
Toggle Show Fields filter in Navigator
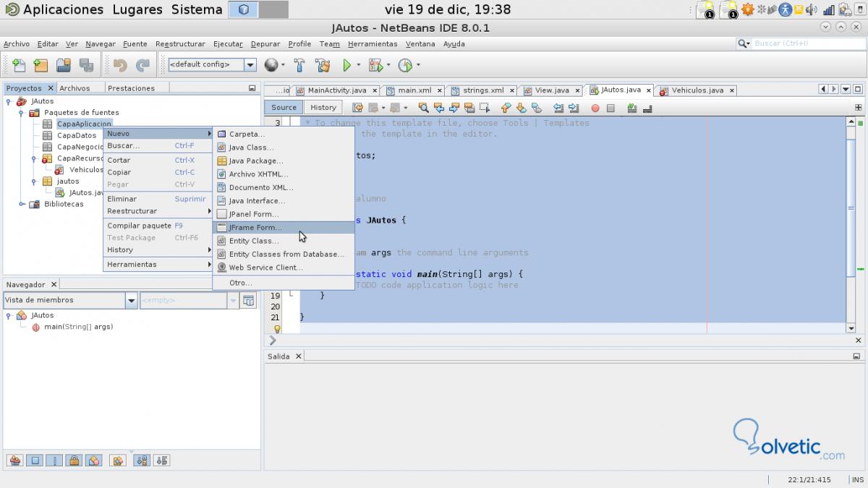point(35,460)
